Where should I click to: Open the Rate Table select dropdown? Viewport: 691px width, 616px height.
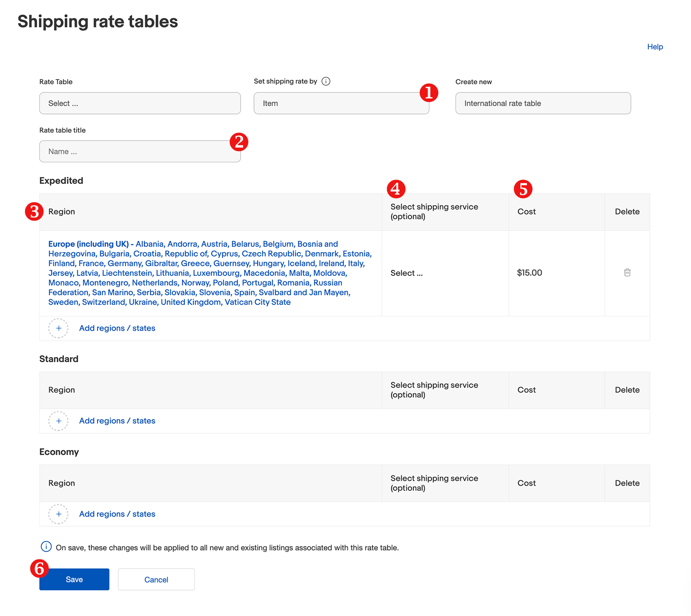[x=139, y=103]
